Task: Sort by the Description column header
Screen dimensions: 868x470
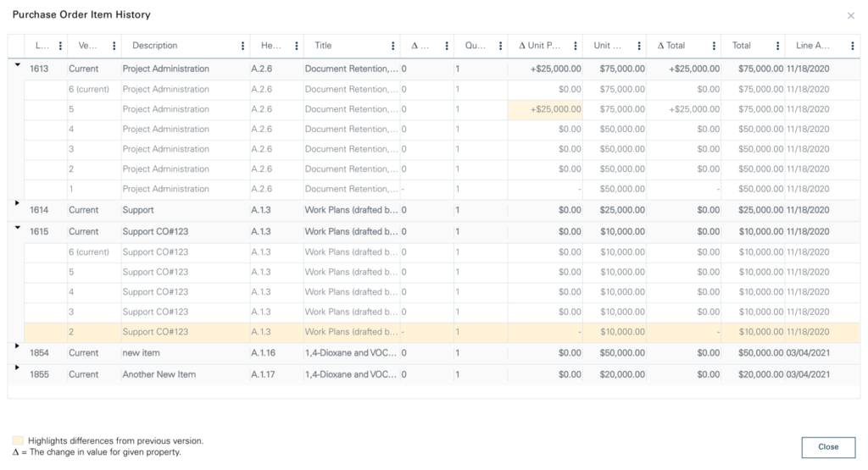Action: 155,46
